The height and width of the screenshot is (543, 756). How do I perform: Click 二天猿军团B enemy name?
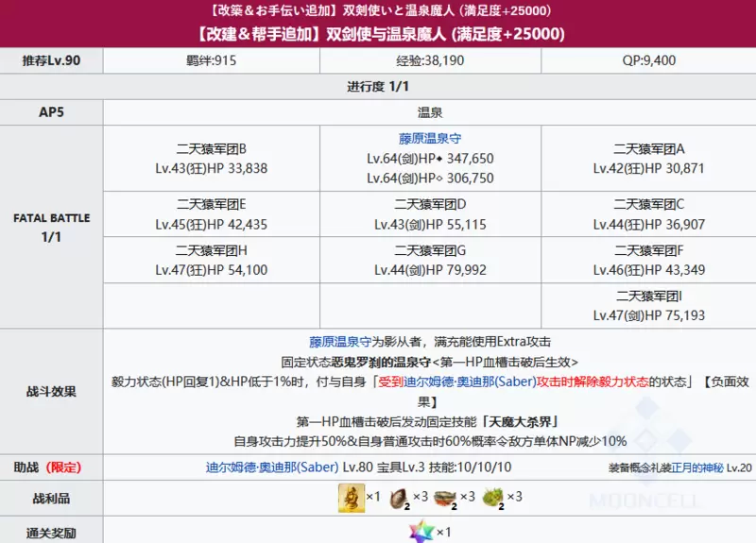211,149
